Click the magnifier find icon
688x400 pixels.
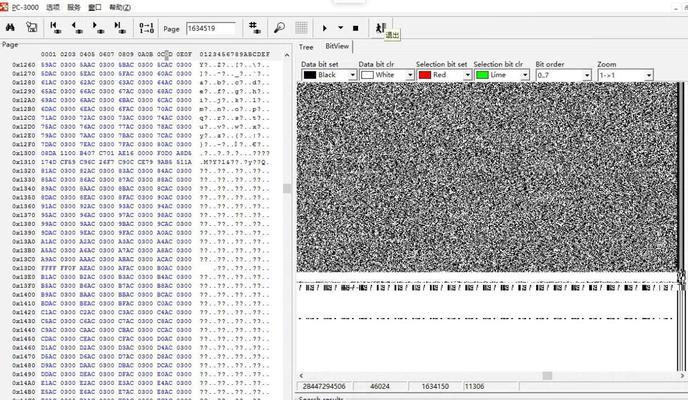[x=279, y=28]
